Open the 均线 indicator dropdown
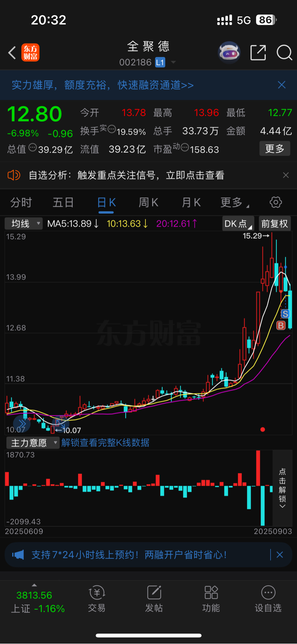This screenshot has width=297, height=644. [24, 223]
